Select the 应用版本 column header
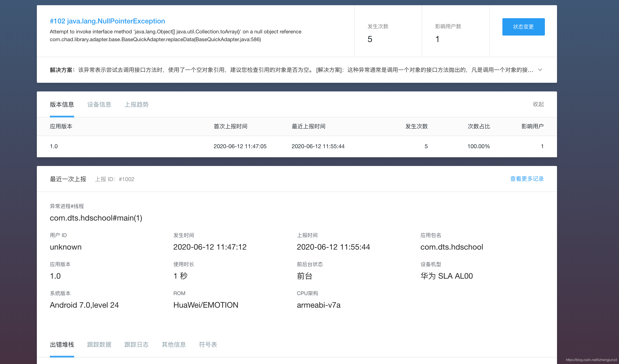Viewport: 619px width, 364px height. pos(61,126)
